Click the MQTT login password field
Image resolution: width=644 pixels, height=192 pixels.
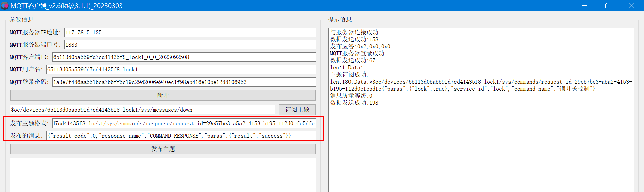tap(184, 82)
